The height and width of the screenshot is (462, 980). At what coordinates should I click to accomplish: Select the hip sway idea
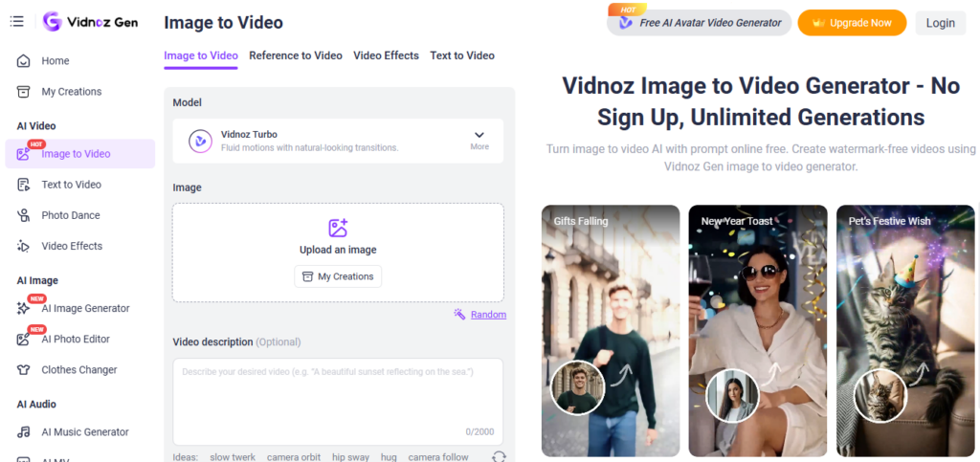(350, 457)
